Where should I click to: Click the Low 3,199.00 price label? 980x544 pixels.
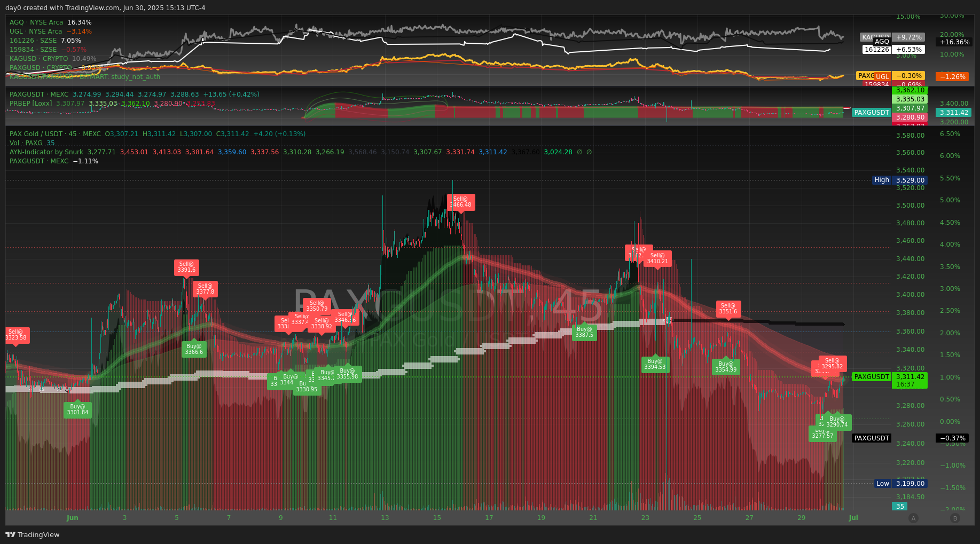tap(901, 484)
